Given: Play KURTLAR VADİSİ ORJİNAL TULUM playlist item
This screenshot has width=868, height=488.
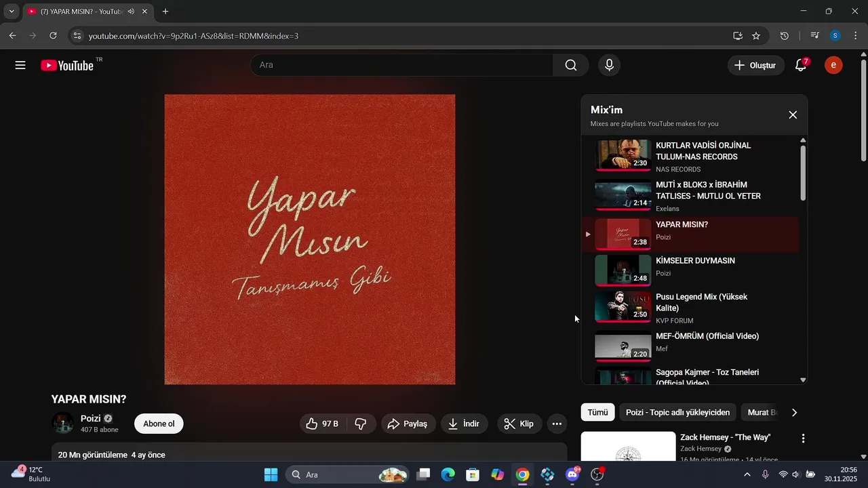Looking at the screenshot, I should point(690,156).
